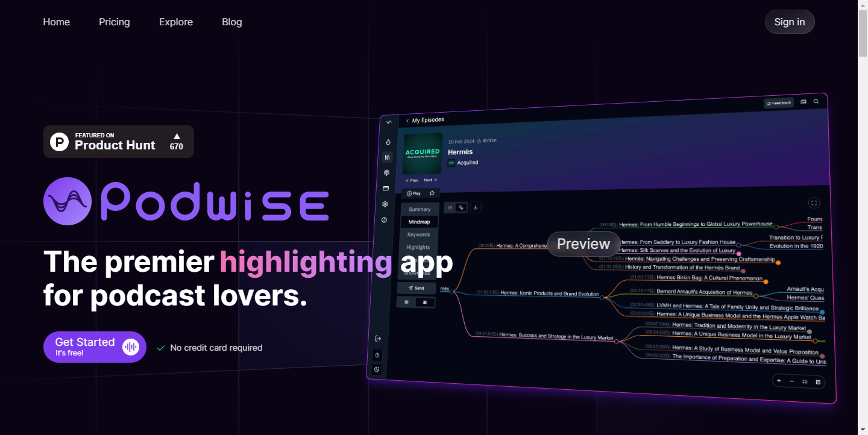Click the Podwise wordmark text
Image resolution: width=868 pixels, height=435 pixels.
click(215, 202)
